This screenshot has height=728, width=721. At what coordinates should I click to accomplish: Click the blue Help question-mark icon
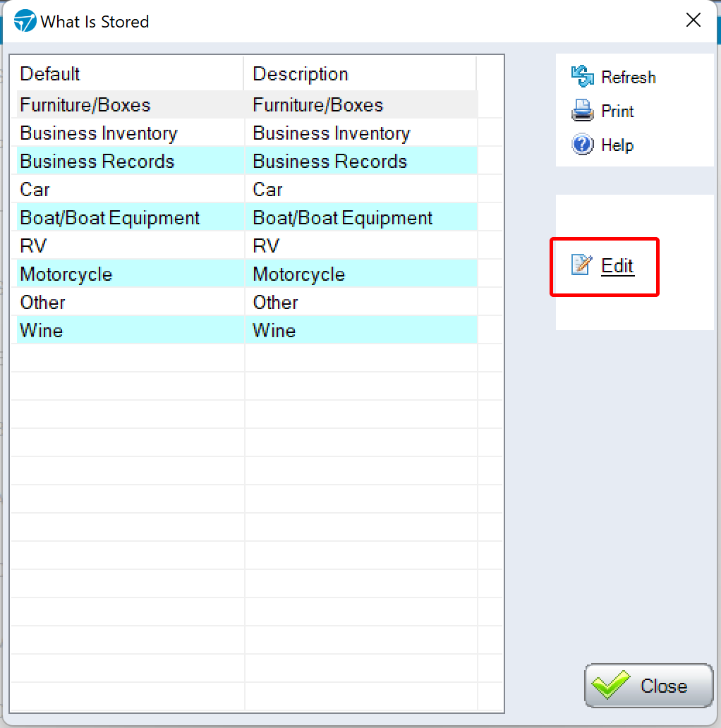click(582, 145)
